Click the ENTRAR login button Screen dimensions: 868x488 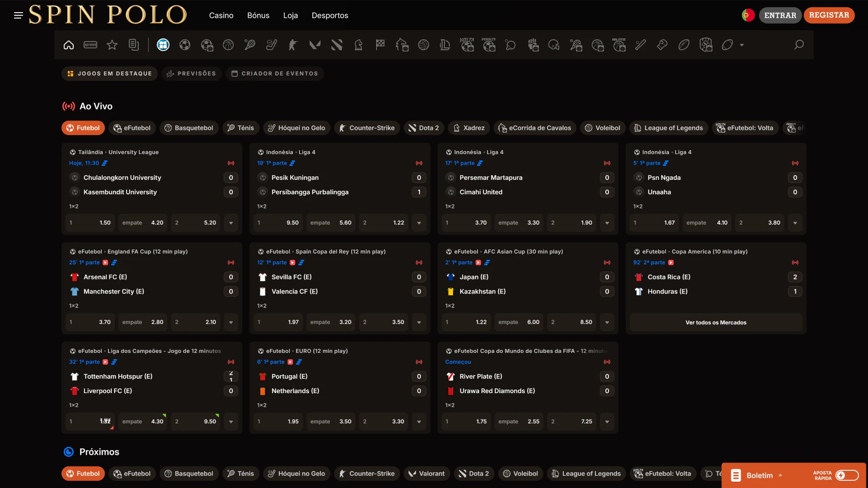(x=780, y=15)
